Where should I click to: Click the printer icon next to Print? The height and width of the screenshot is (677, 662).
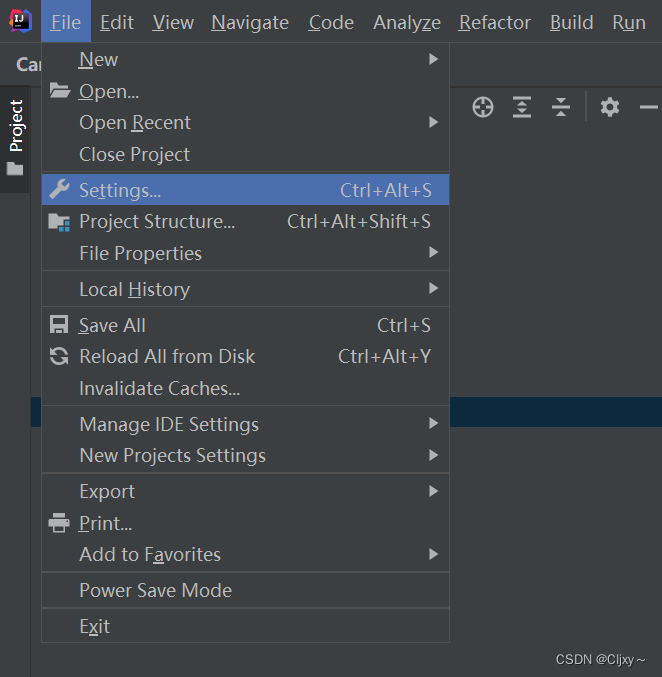[x=59, y=523]
